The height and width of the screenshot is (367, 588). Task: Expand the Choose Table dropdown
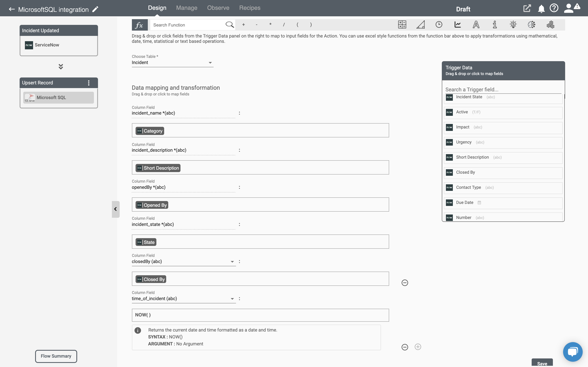(x=210, y=63)
